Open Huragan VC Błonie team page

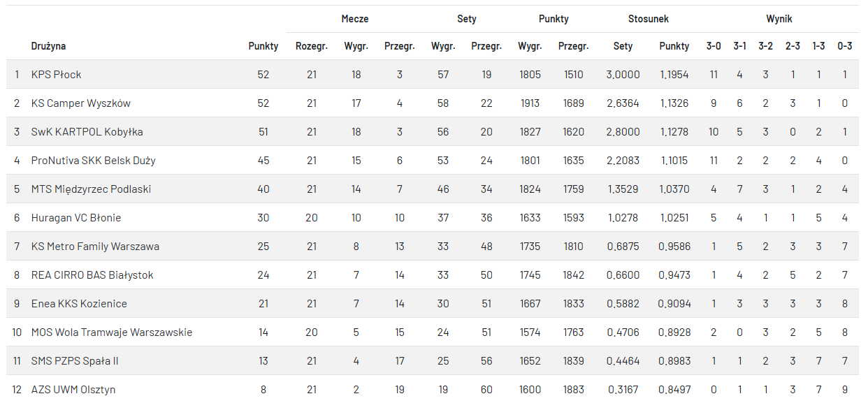point(76,218)
